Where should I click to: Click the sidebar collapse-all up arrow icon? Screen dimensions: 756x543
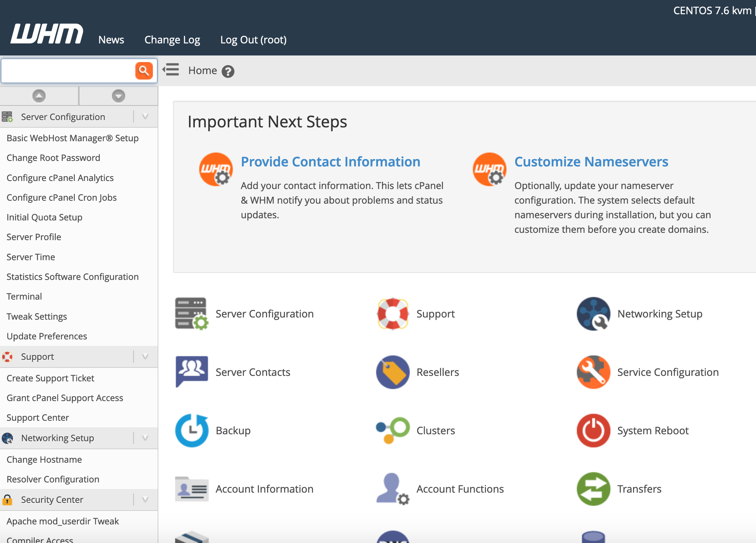coord(39,96)
